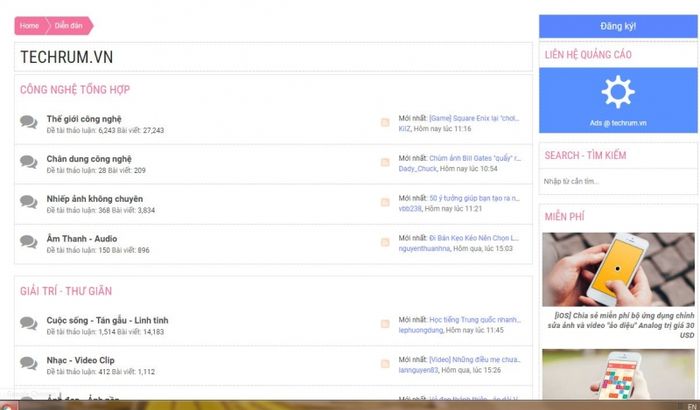Click chat bubble icon beside Âm Thanh - Audio

[x=29, y=242]
